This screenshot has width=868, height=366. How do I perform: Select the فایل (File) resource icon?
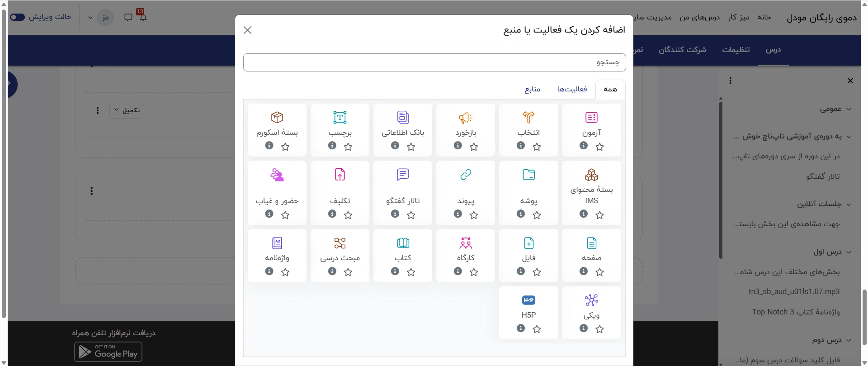pos(528,243)
